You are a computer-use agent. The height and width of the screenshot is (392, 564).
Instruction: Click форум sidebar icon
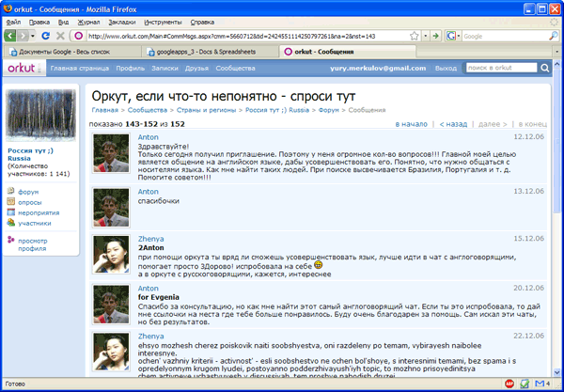click(x=10, y=191)
